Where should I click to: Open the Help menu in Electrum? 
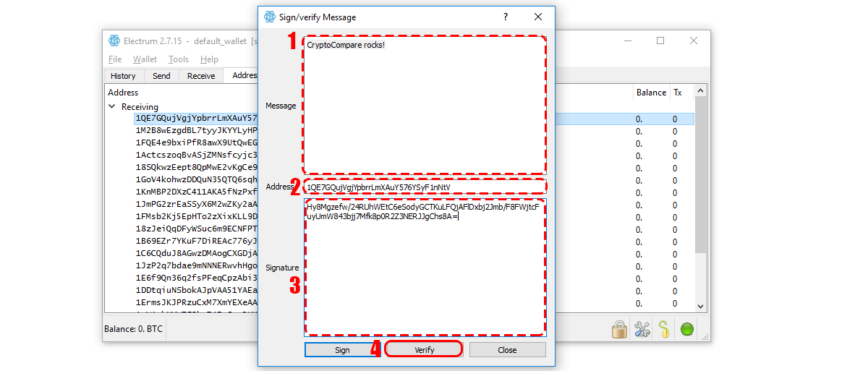(x=209, y=59)
